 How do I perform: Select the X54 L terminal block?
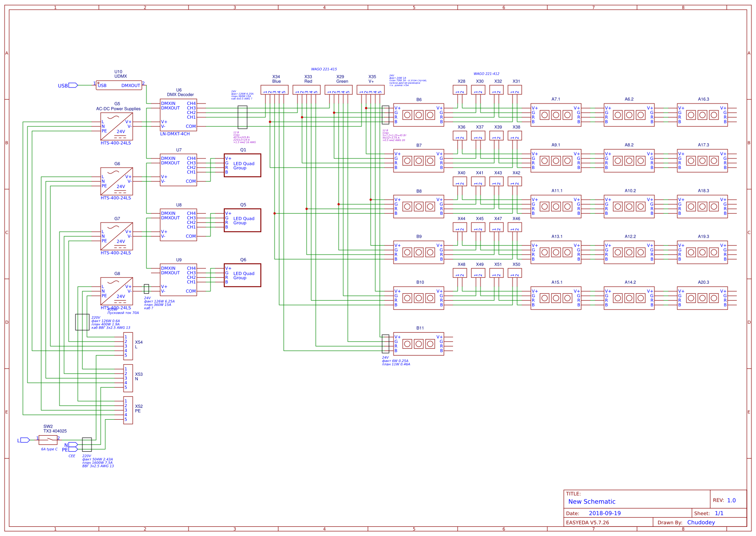click(128, 346)
